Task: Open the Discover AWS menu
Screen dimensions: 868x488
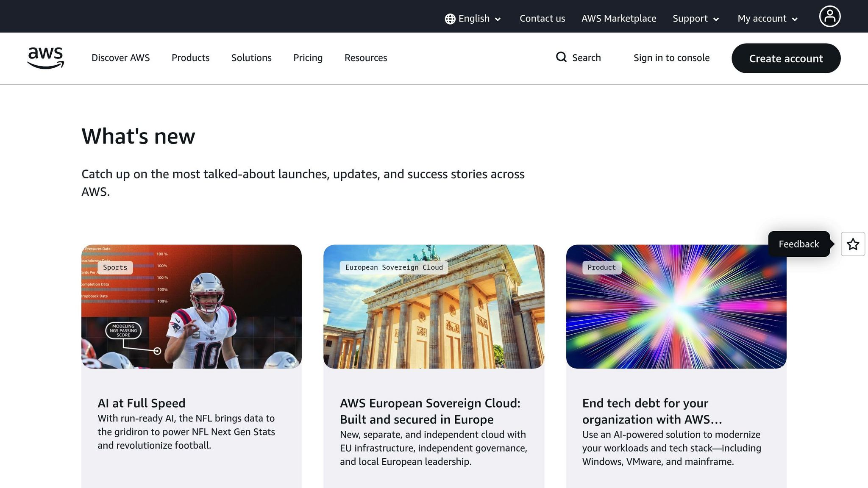Action: click(x=120, y=58)
